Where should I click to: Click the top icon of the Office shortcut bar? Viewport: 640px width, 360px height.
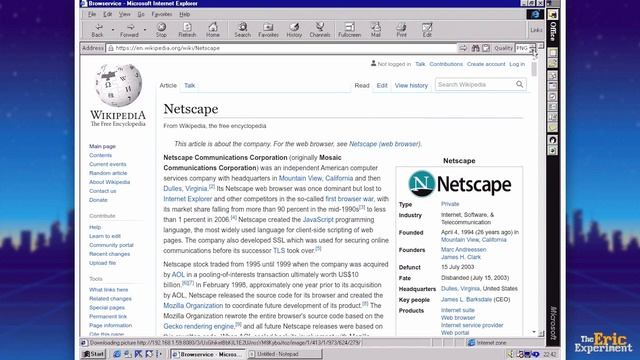[553, 15]
